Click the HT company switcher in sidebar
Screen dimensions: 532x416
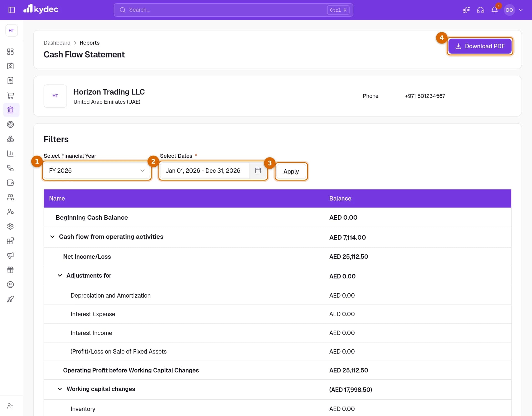click(11, 31)
